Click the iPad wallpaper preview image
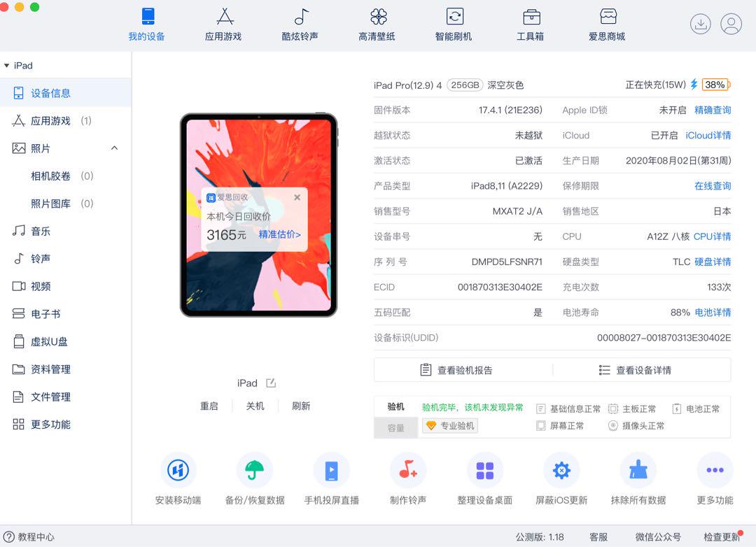This screenshot has height=547, width=756. 259,215
